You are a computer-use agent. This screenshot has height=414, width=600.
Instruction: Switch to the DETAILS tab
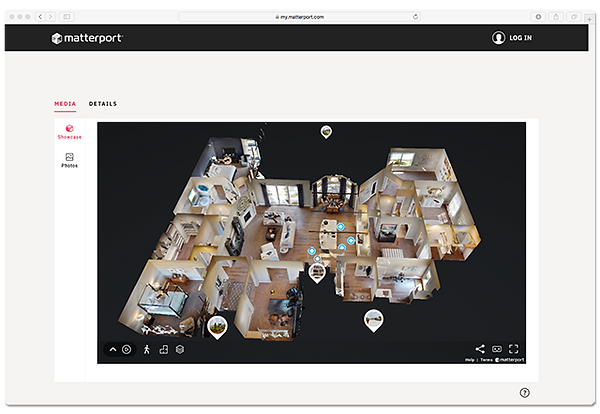tap(103, 104)
